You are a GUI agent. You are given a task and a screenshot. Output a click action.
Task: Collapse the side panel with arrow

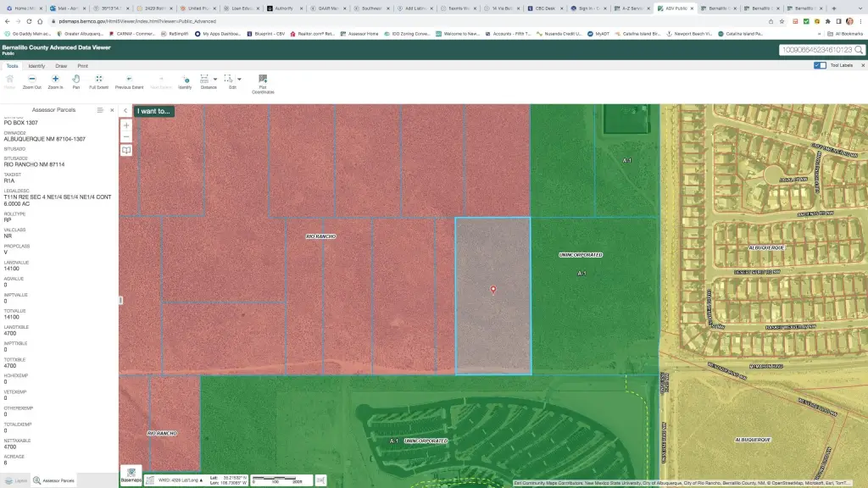coord(125,110)
